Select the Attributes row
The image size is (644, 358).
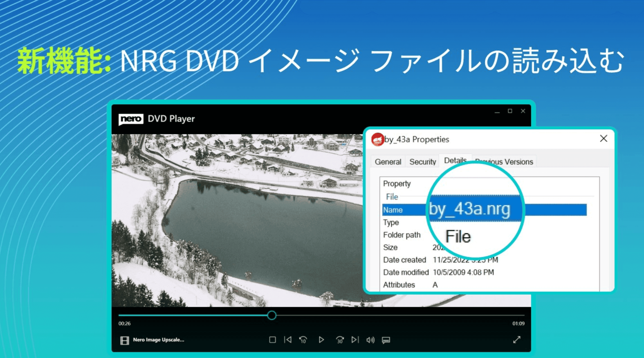pyautogui.click(x=484, y=284)
